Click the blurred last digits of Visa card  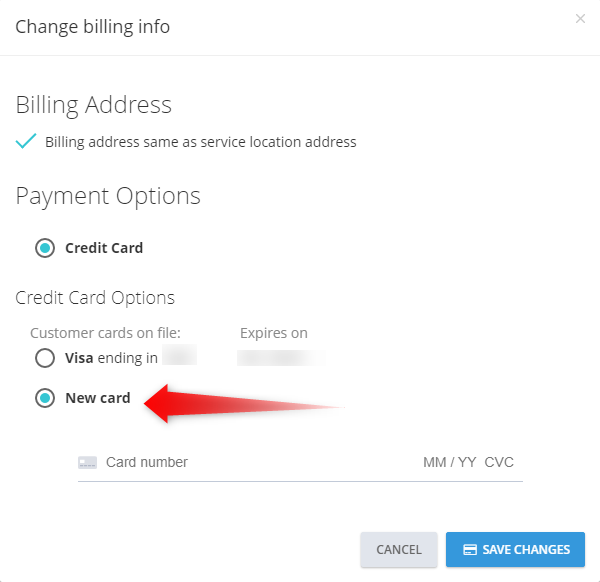pos(179,355)
